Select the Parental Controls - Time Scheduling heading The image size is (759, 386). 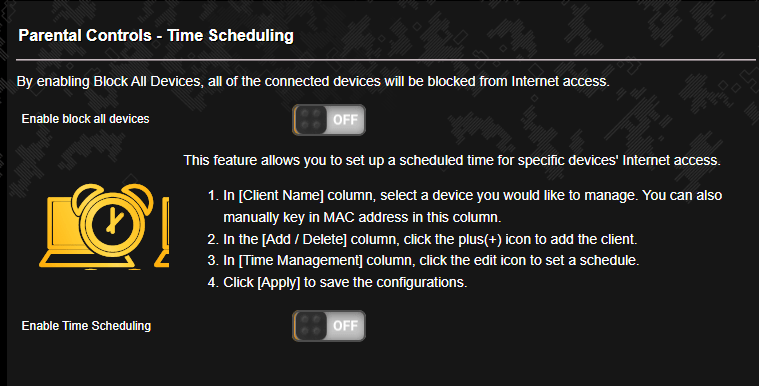click(x=156, y=35)
